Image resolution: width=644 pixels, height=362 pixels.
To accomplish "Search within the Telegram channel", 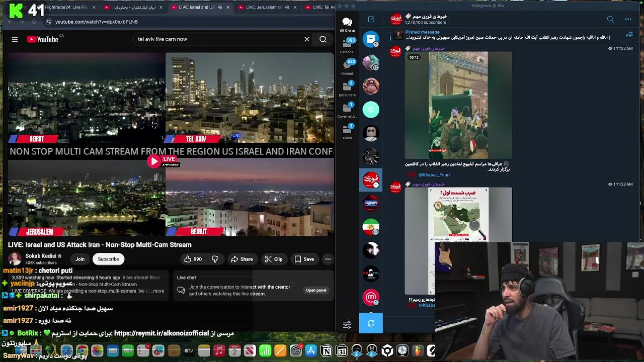I will point(610,19).
